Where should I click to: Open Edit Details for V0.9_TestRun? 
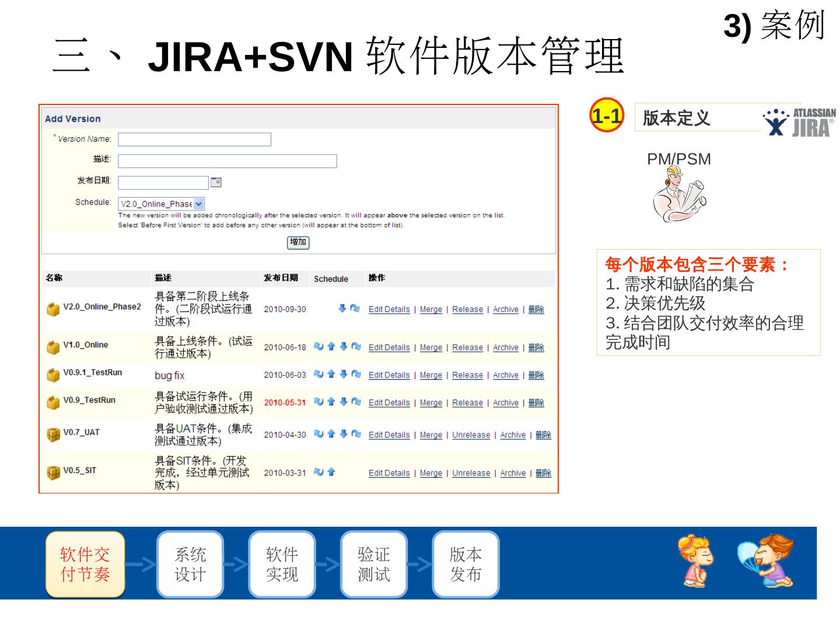[389, 402]
